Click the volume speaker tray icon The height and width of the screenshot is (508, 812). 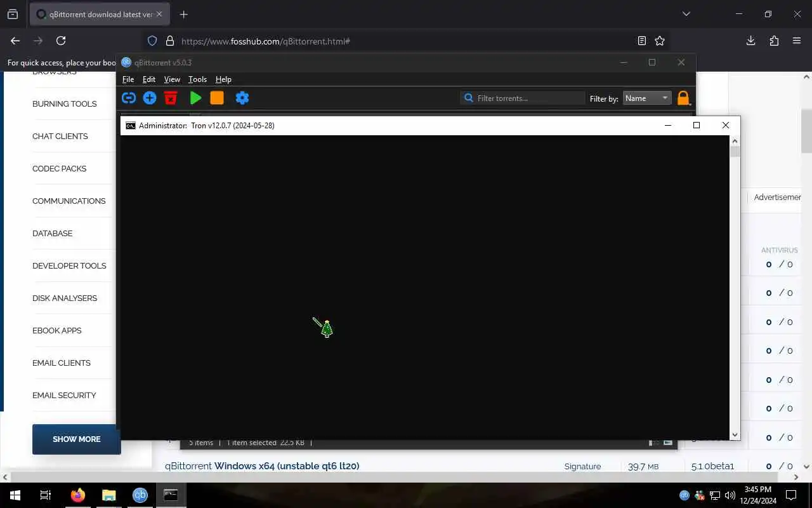point(730,495)
